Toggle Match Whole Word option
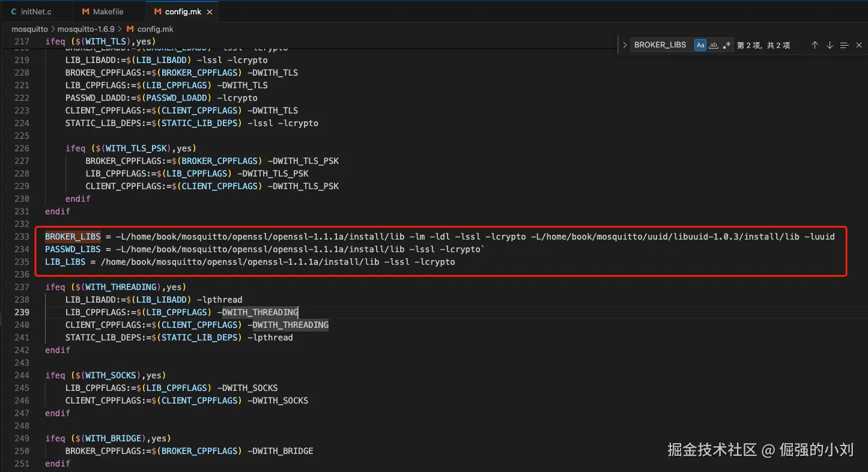The width and height of the screenshot is (868, 472). pos(714,45)
